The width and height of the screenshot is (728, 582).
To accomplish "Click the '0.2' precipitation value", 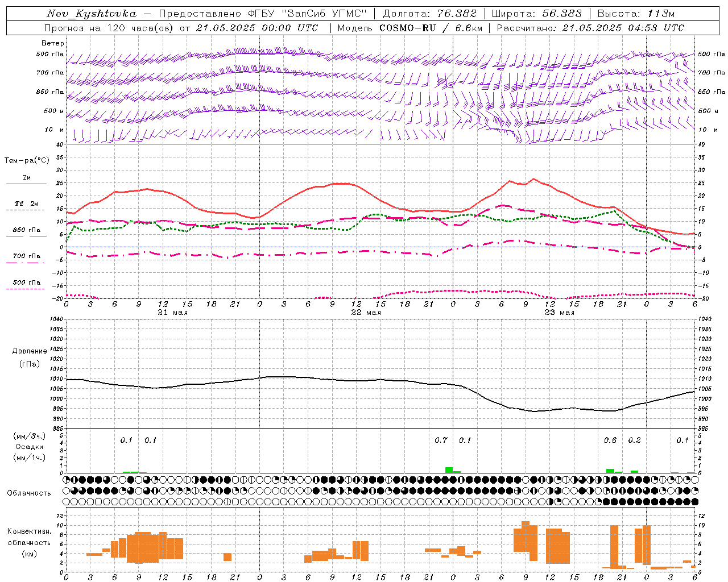I will pos(634,440).
